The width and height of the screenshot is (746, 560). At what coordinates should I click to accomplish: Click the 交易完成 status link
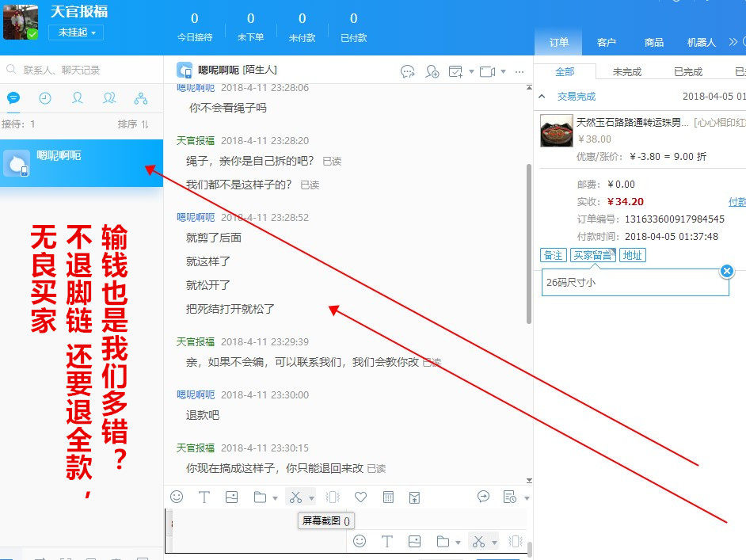point(577,97)
